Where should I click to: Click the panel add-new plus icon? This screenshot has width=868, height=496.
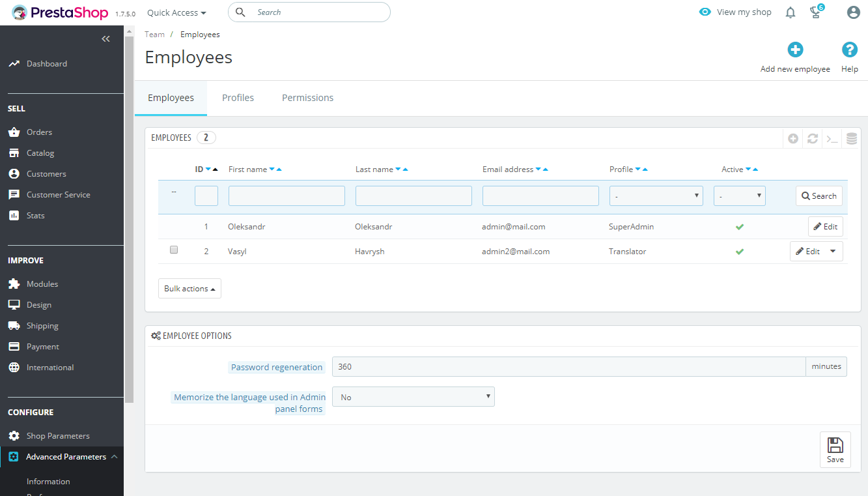coord(792,138)
